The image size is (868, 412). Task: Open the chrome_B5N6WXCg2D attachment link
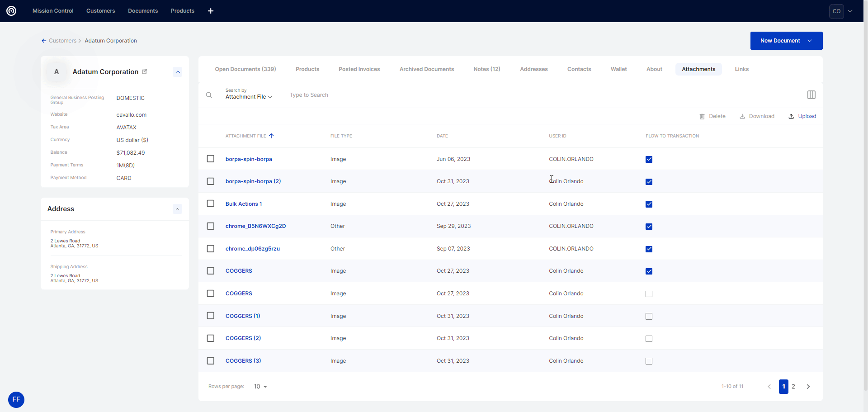coord(255,226)
